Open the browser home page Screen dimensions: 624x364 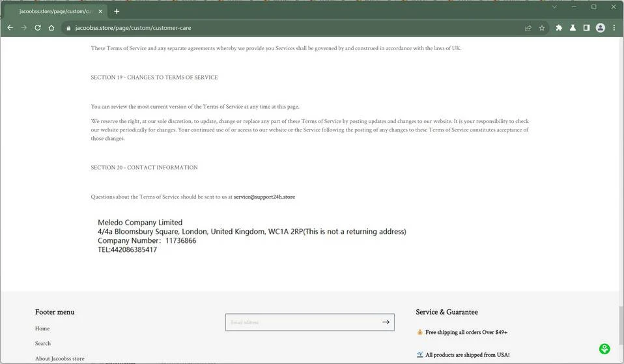coord(51,28)
